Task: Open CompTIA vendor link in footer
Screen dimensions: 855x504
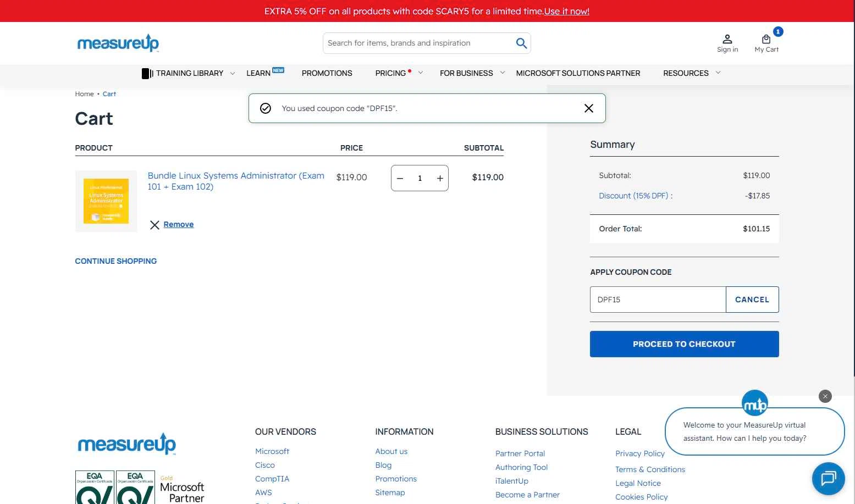Action: 272,479
